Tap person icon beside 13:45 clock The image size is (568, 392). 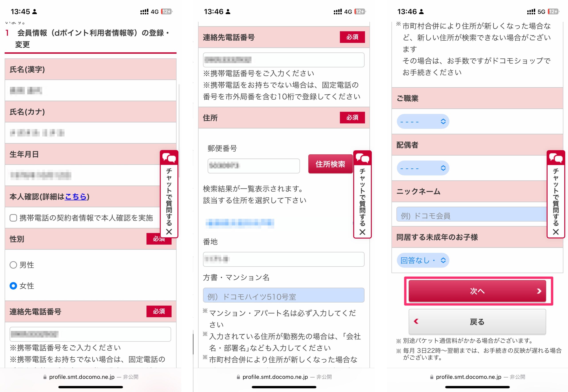[35, 12]
